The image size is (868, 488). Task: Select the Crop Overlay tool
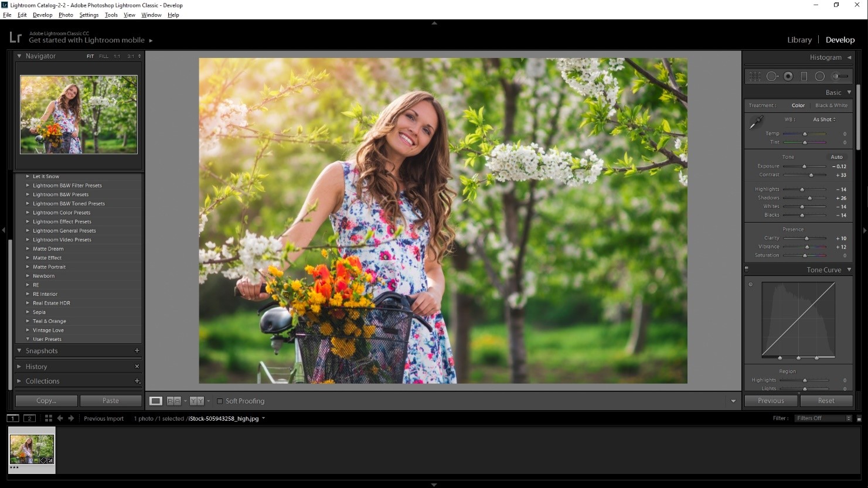point(754,76)
